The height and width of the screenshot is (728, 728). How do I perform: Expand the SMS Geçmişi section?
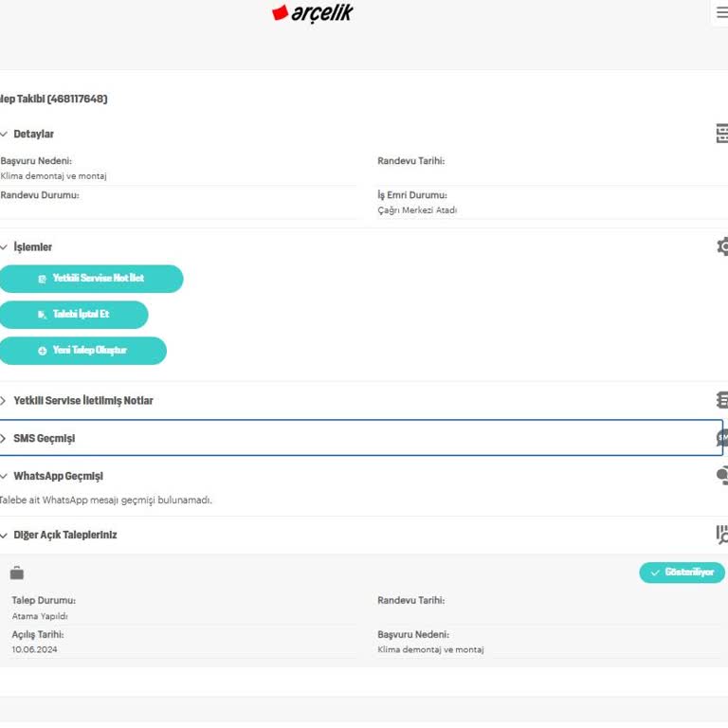tap(4, 439)
